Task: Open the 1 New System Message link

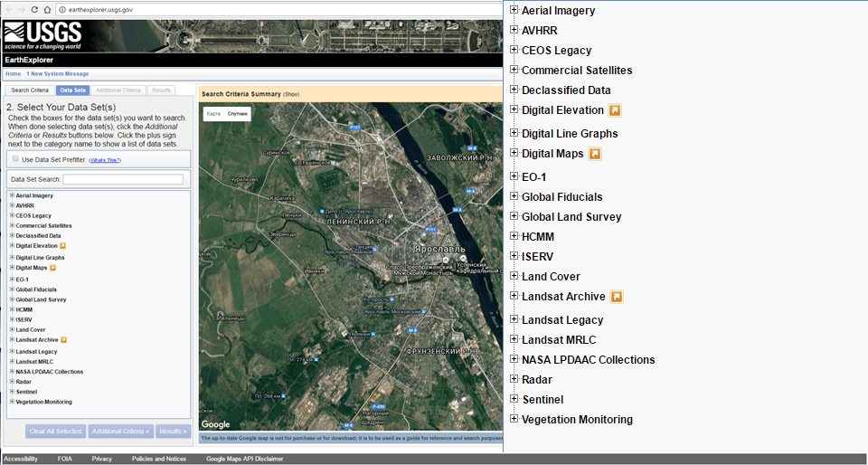Action: click(x=58, y=74)
